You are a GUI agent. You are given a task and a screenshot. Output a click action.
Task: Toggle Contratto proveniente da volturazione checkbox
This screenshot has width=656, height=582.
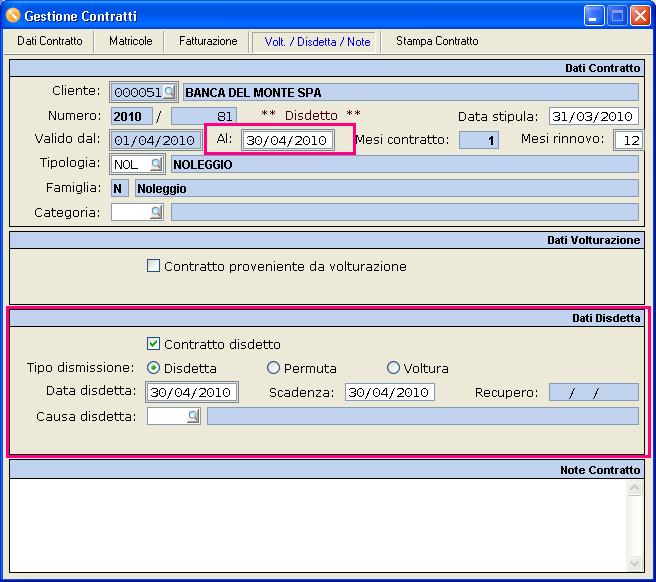click(153, 266)
